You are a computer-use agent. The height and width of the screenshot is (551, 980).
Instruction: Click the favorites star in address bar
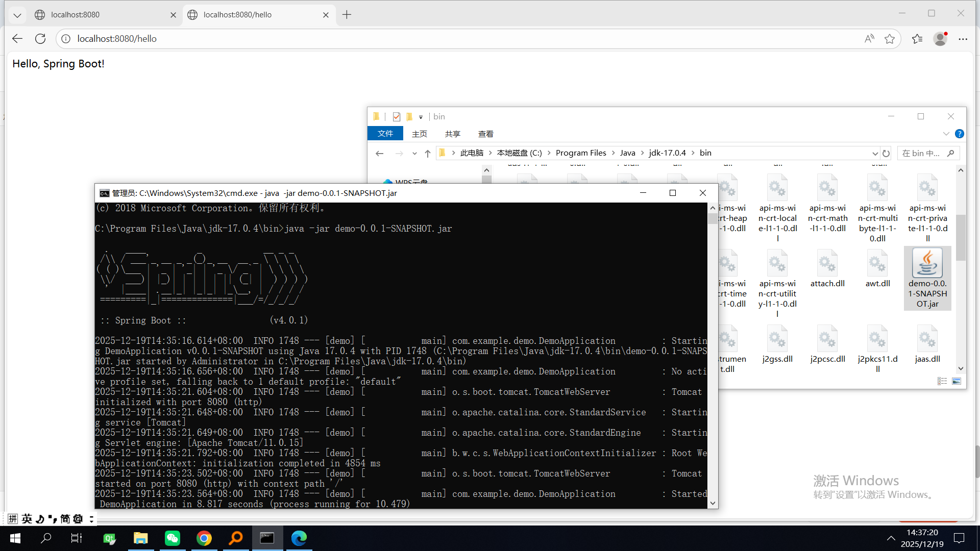[x=890, y=39]
